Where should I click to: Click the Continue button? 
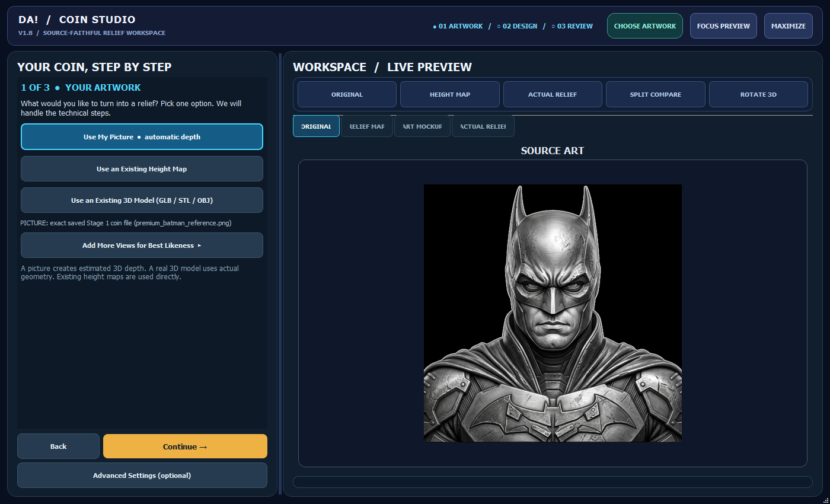point(185,446)
